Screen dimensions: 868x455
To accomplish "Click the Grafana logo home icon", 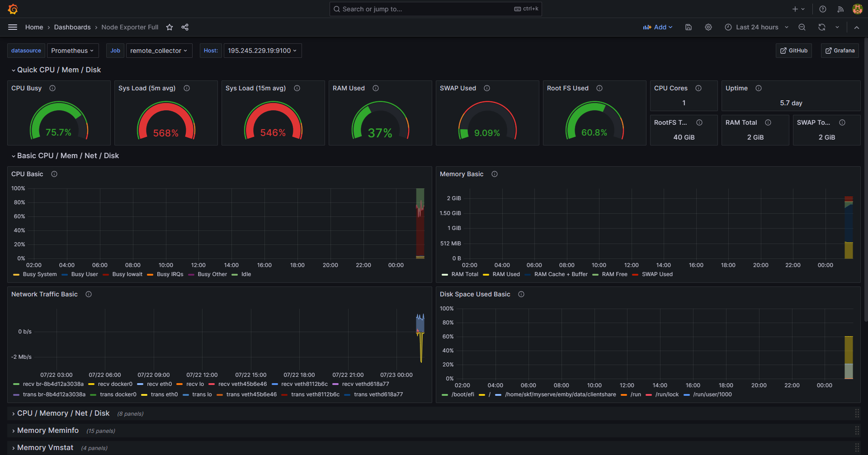I will (13, 9).
